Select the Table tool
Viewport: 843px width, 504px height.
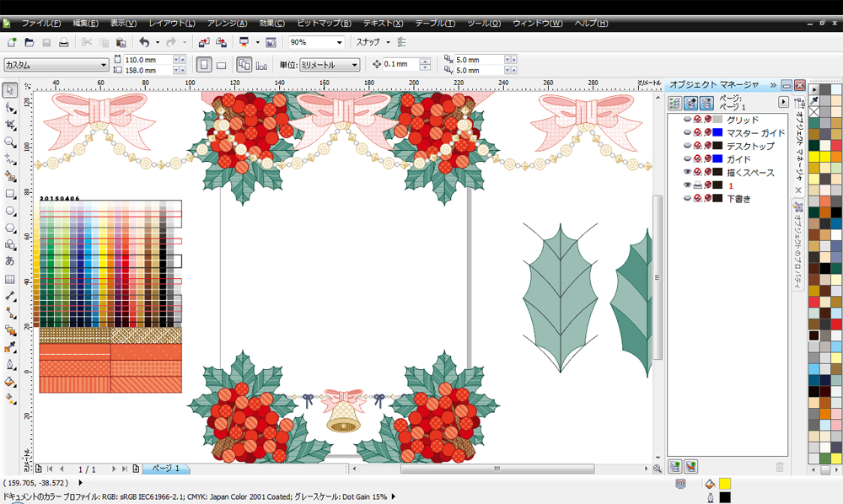coord(10,279)
